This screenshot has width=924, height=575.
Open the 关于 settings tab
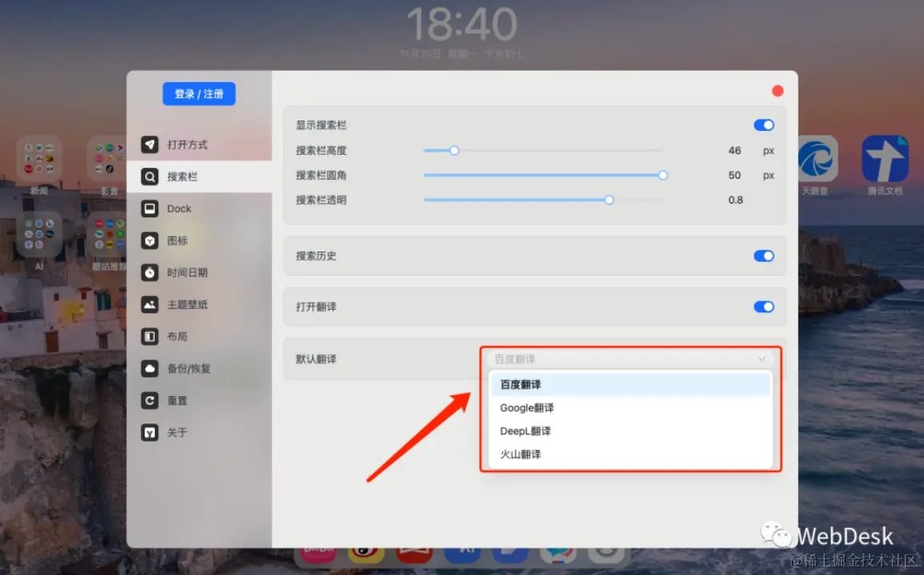199,432
